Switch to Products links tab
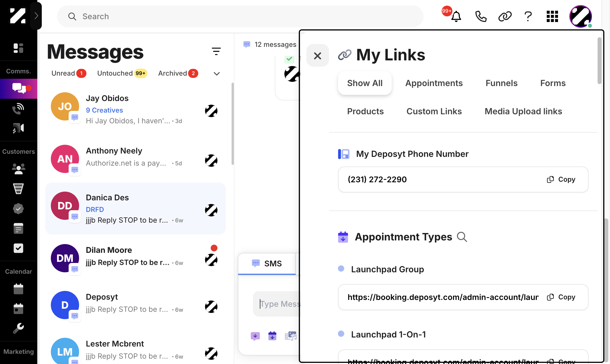Image resolution: width=610 pixels, height=364 pixels. pos(365,111)
